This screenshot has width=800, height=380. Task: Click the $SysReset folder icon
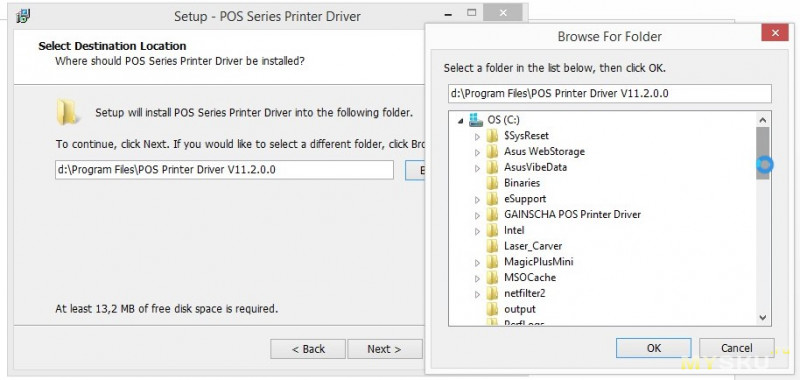pos(492,136)
